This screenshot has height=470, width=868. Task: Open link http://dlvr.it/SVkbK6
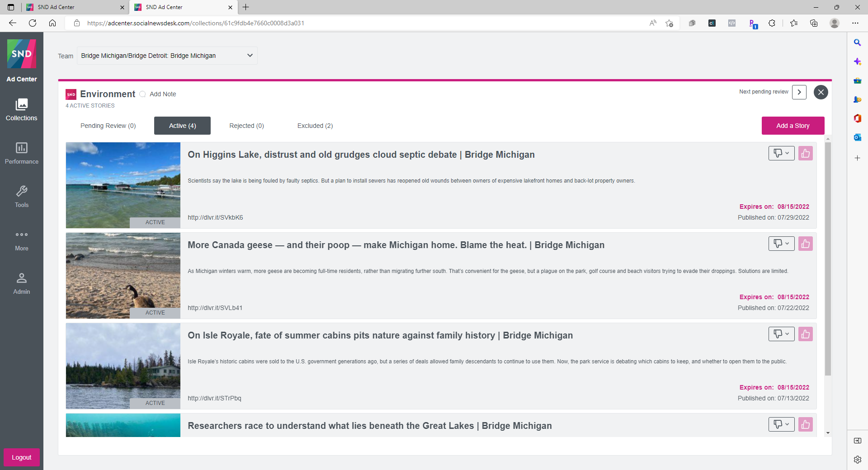(215, 217)
